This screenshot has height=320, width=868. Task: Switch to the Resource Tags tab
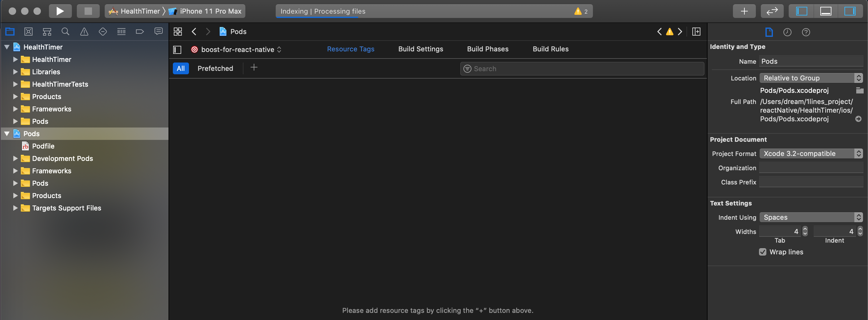click(350, 49)
